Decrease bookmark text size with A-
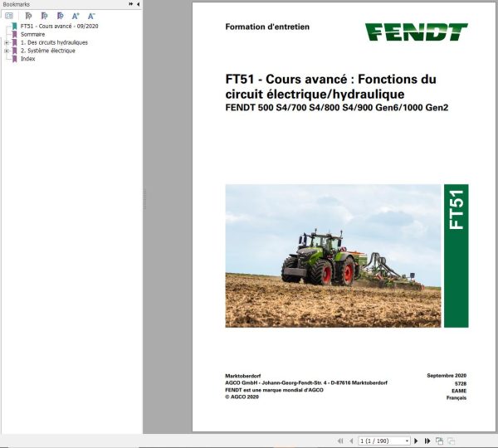This screenshot has height=448, width=498. point(91,16)
